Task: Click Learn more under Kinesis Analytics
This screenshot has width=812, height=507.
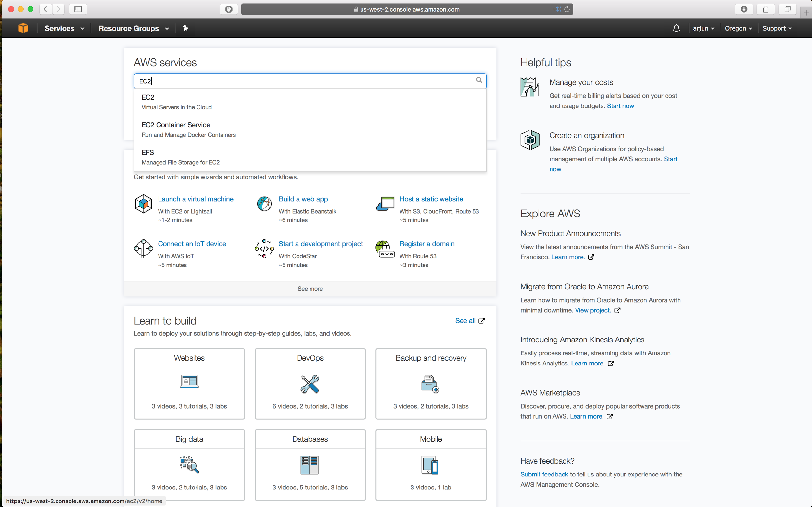Action: (x=588, y=363)
